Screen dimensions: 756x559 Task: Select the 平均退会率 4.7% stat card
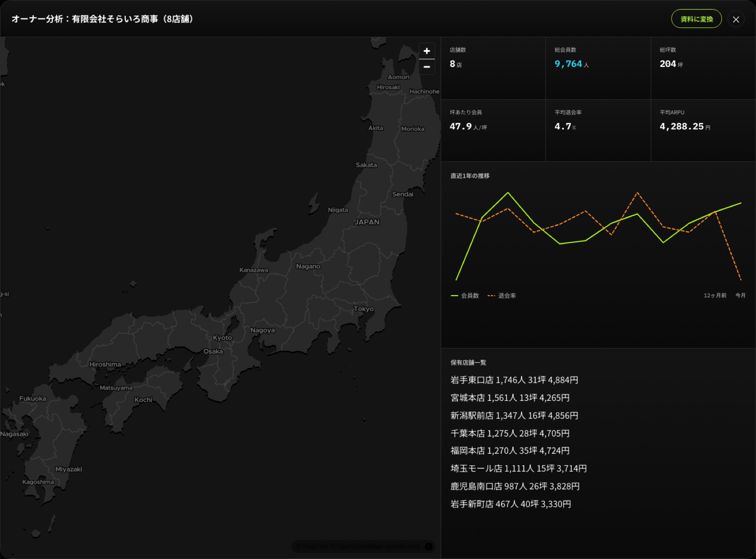[x=598, y=131]
